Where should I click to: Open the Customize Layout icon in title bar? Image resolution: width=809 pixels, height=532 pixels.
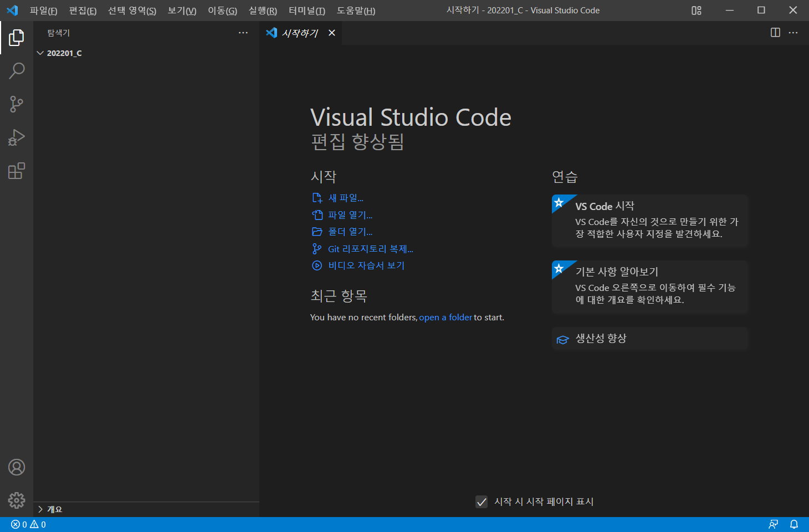point(697,10)
